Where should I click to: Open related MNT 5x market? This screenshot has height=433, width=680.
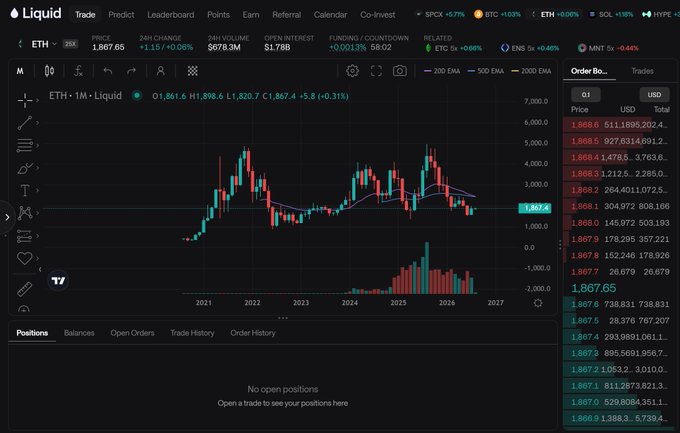(x=608, y=48)
